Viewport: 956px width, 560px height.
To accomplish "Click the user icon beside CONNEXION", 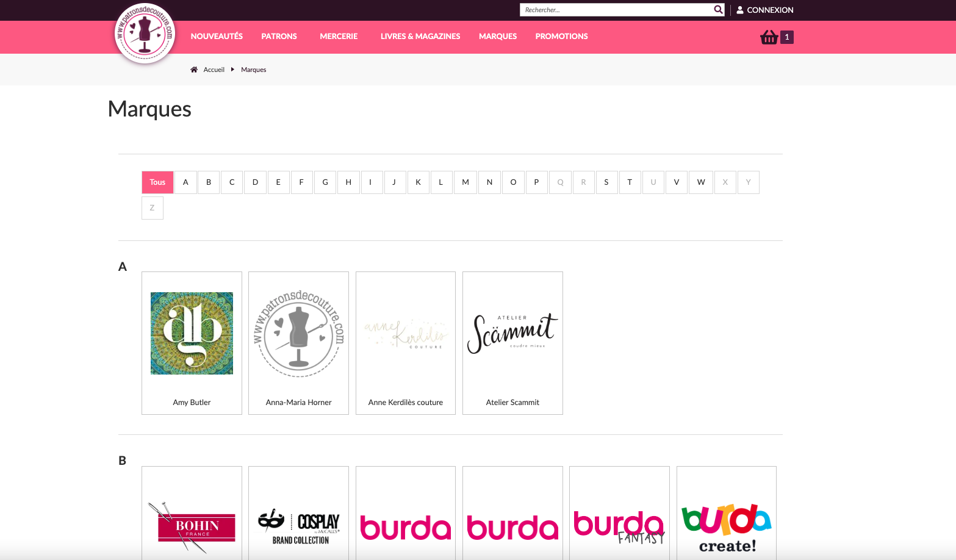I will (740, 10).
